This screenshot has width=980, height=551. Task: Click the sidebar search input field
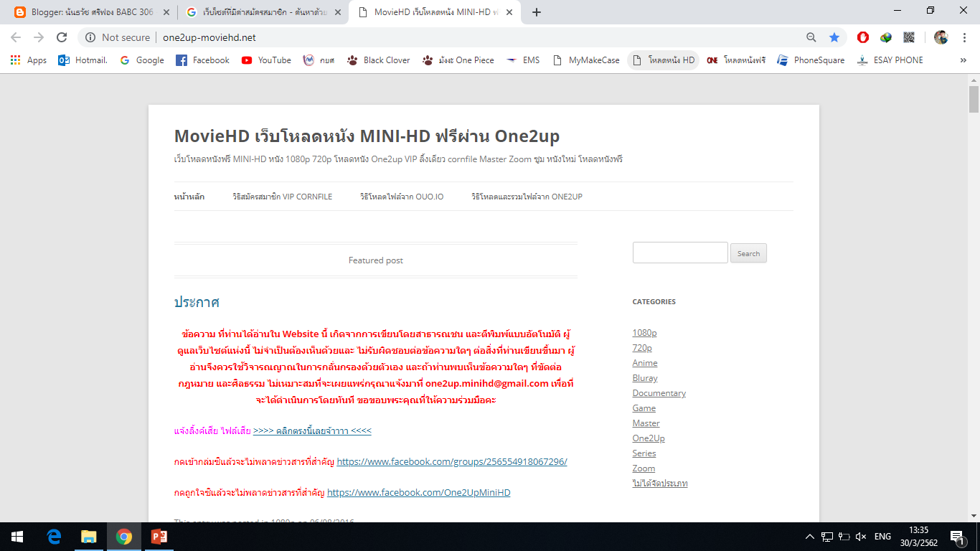pyautogui.click(x=679, y=252)
